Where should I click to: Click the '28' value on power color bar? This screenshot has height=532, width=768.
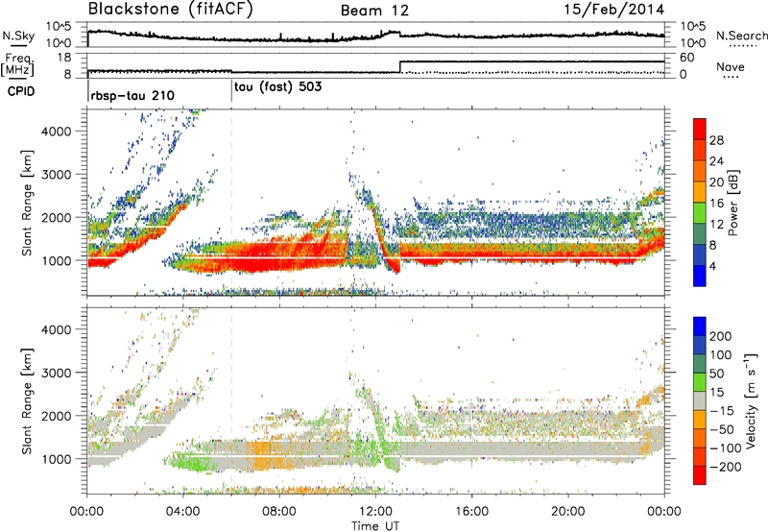click(x=716, y=140)
